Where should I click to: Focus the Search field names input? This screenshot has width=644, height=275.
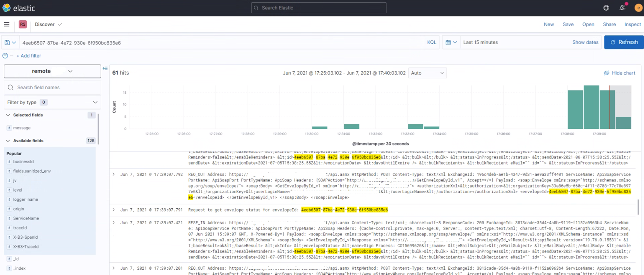52,88
